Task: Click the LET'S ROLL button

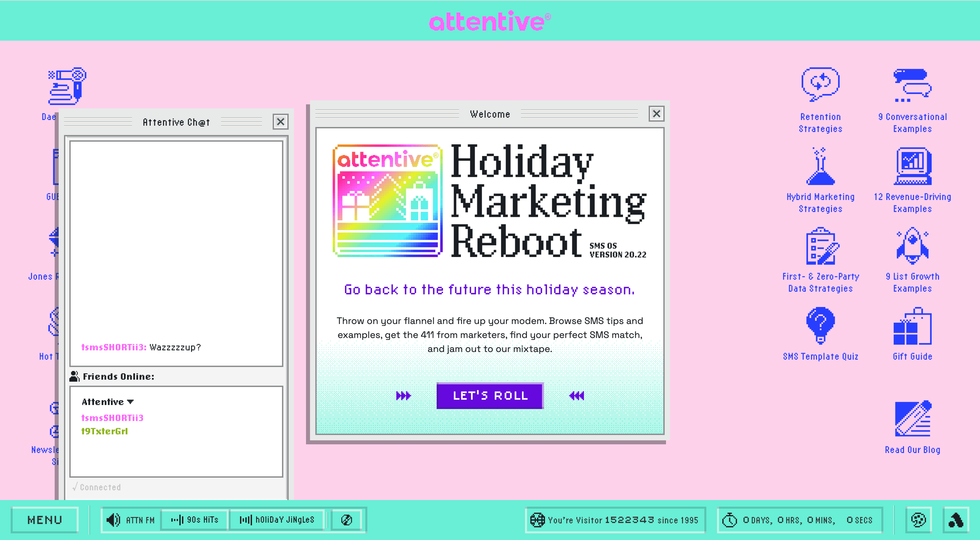Action: click(490, 395)
